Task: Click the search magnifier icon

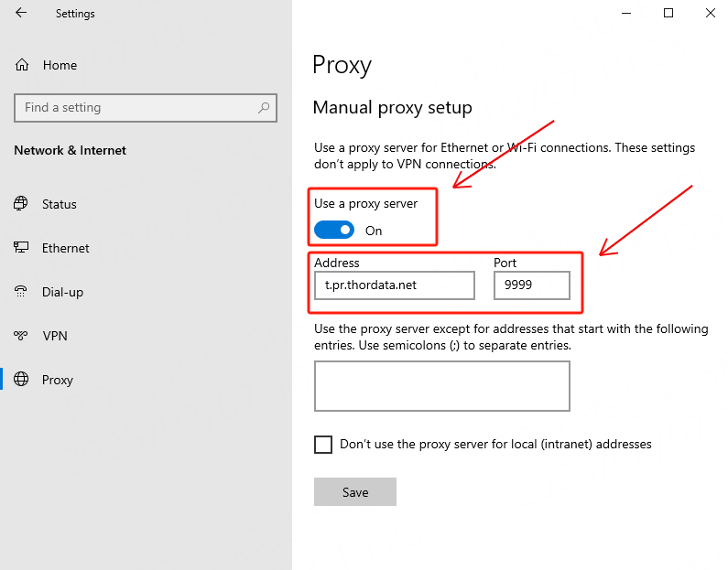Action: pos(264,108)
